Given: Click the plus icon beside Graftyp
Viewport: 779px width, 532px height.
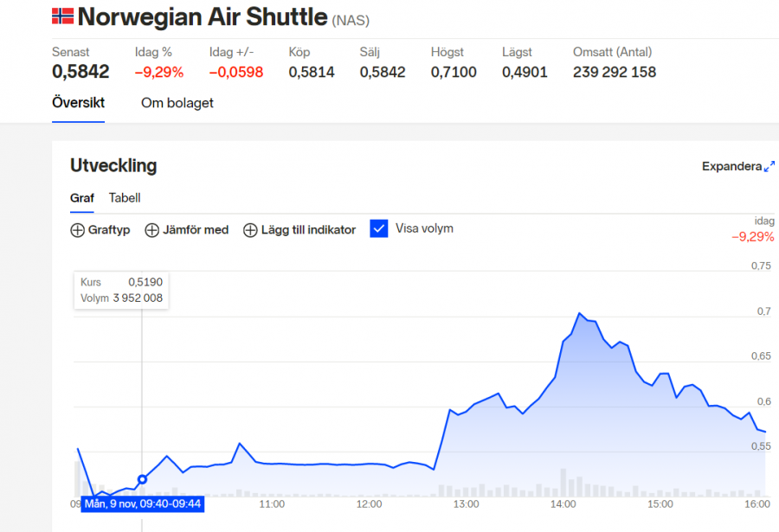Looking at the screenshot, I should point(77,230).
